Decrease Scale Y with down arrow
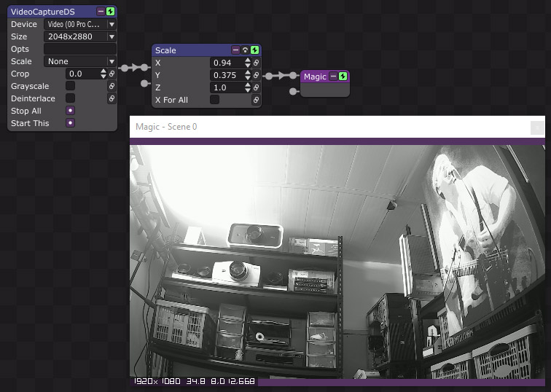Screen dimensions: 551x392 248,78
